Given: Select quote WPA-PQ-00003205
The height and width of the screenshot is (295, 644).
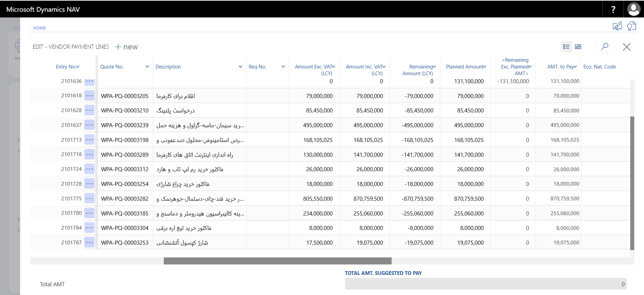Looking at the screenshot, I should (125, 96).
